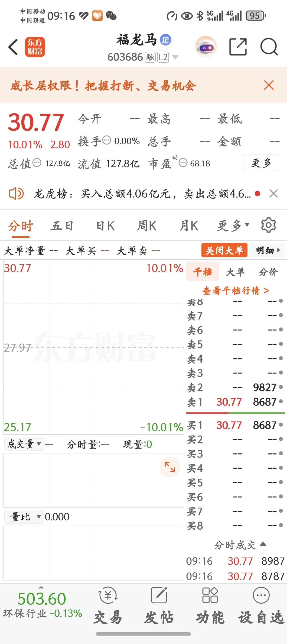Tap the back arrow icon

point(13,47)
